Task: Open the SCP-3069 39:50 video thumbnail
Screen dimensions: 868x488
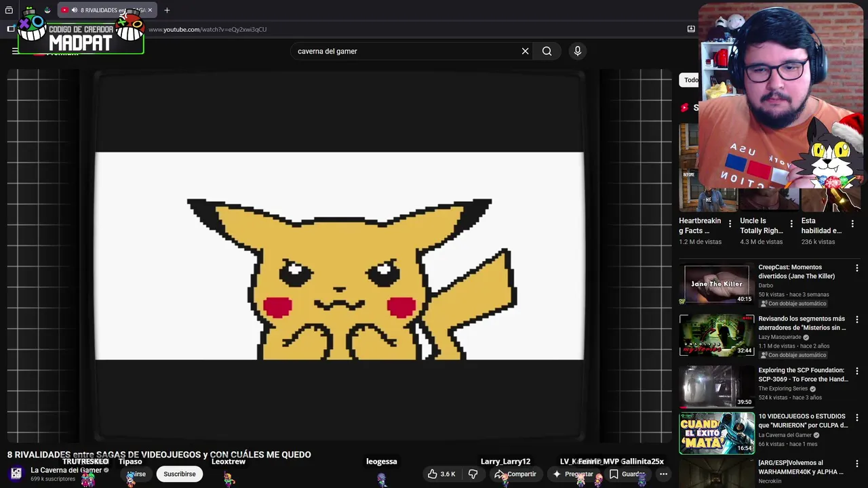Action: [x=717, y=386]
